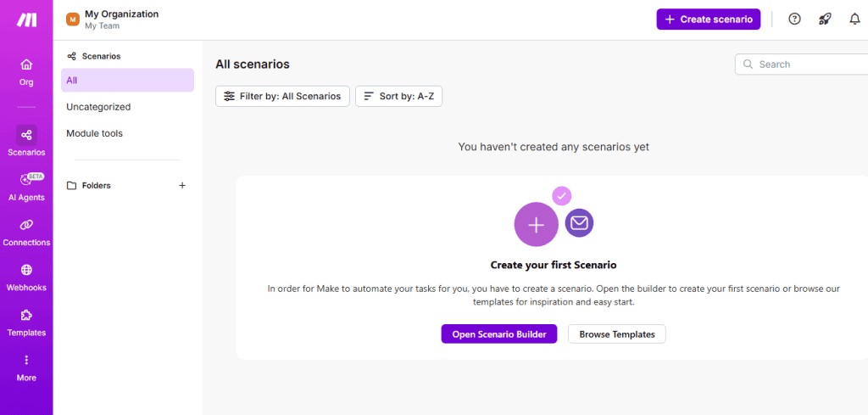Screen dimensions: 868x415
Task: Click the Open Scenario Builder button
Action: pyautogui.click(x=499, y=334)
